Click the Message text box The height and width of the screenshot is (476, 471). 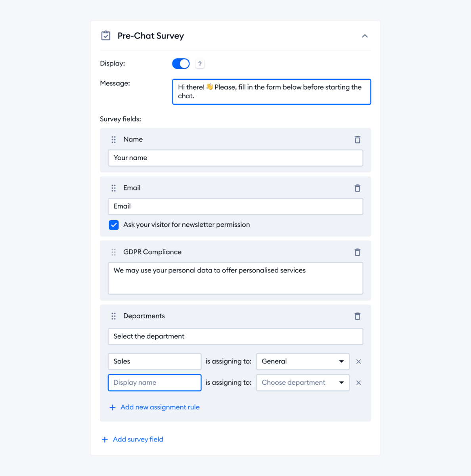[x=271, y=92]
